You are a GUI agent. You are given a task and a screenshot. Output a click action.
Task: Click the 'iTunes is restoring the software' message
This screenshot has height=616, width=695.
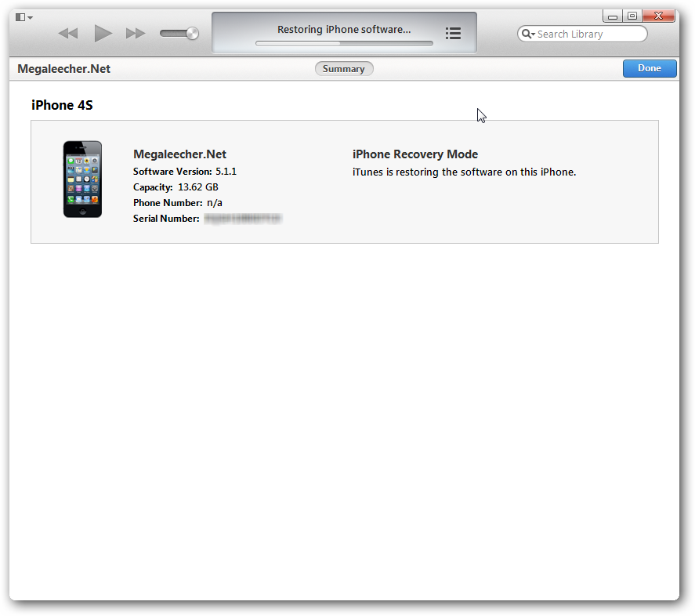click(x=464, y=172)
